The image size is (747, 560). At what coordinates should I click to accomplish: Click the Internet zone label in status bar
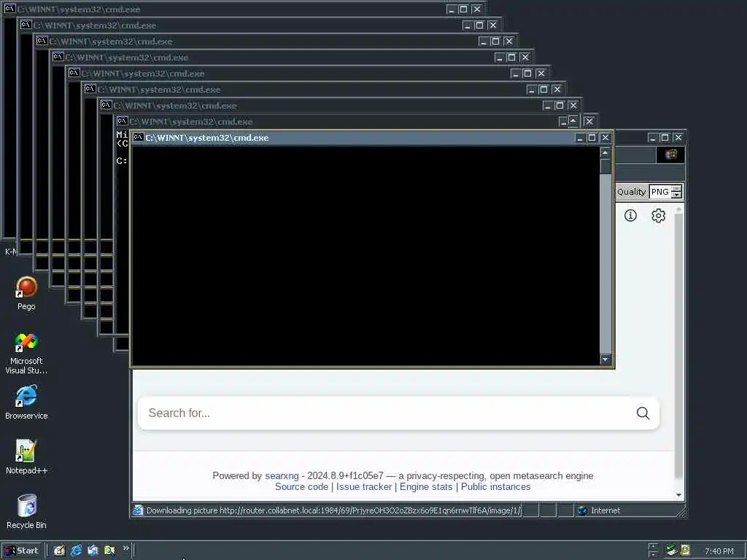tap(605, 510)
